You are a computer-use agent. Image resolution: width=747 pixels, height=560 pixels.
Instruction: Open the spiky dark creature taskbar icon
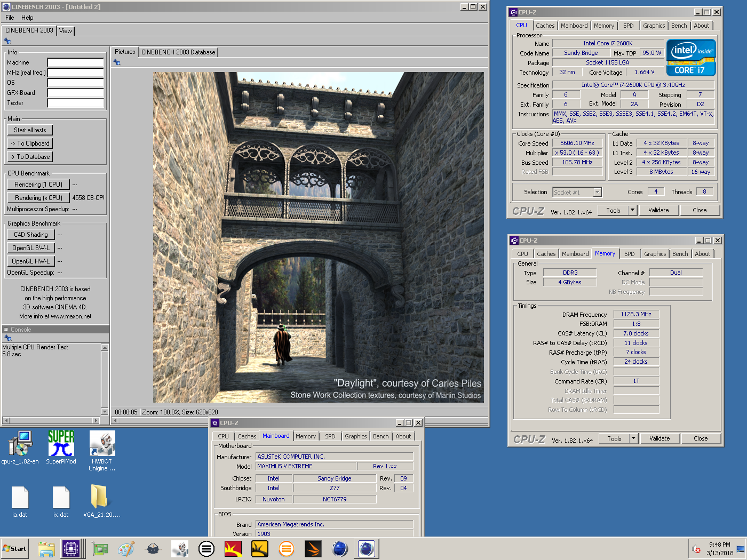tap(153, 549)
